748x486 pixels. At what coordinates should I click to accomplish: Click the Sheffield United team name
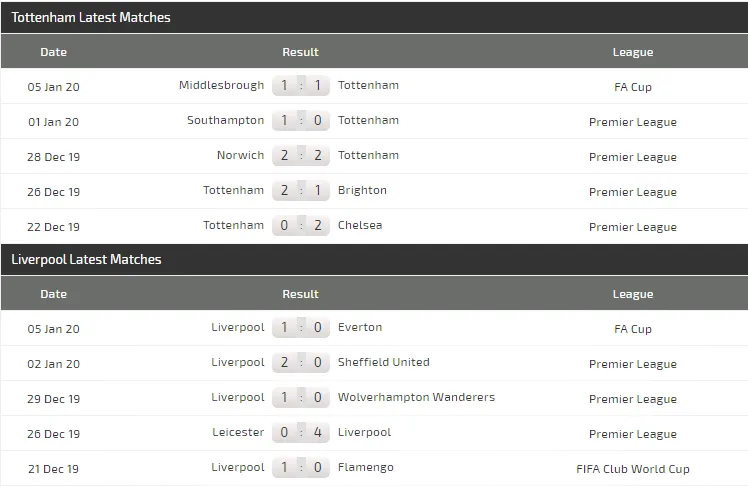pos(384,363)
